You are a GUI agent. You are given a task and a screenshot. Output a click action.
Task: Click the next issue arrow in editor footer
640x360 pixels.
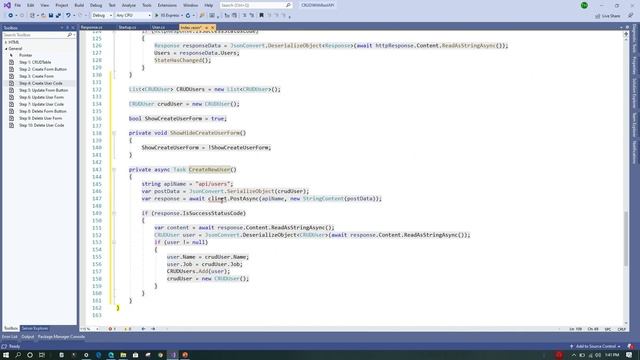(x=153, y=329)
